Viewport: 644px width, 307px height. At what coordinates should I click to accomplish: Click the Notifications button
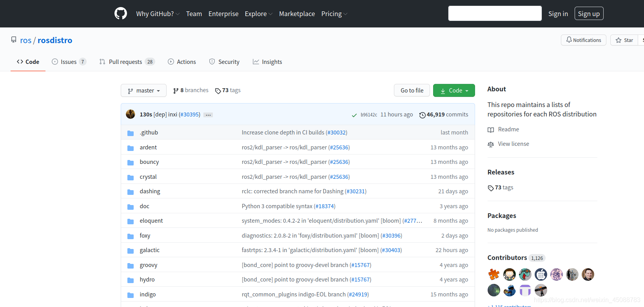(x=584, y=40)
